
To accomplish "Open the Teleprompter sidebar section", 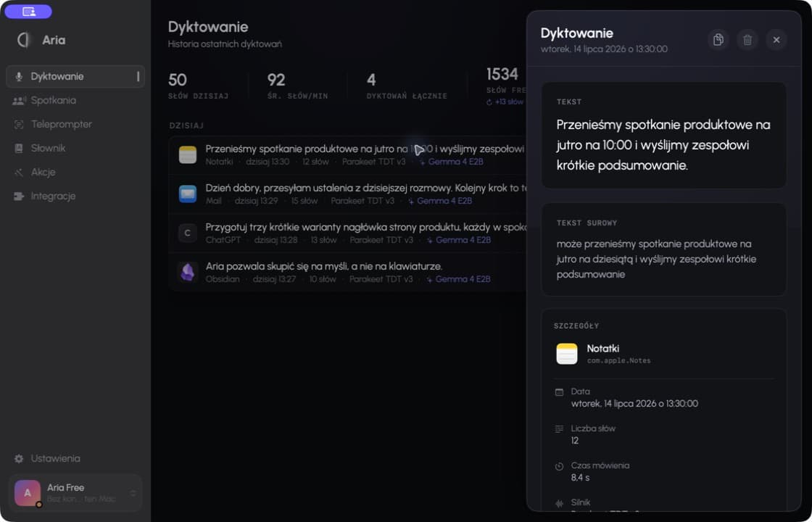I will point(75,124).
